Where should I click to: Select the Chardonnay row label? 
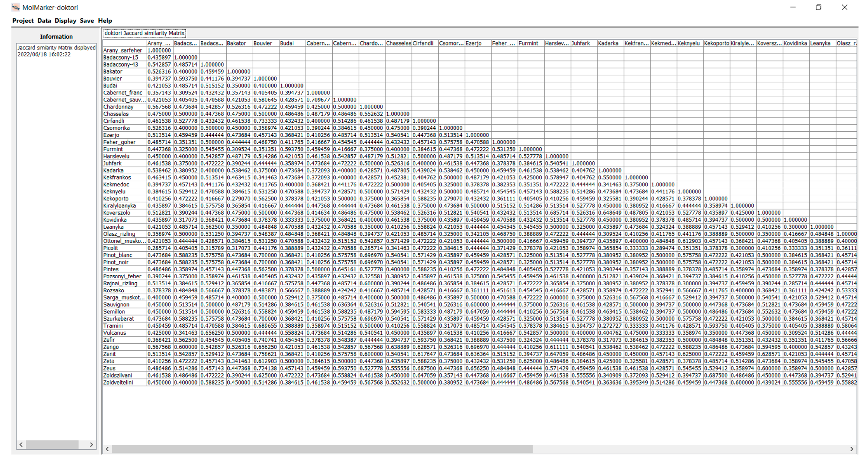(118, 107)
